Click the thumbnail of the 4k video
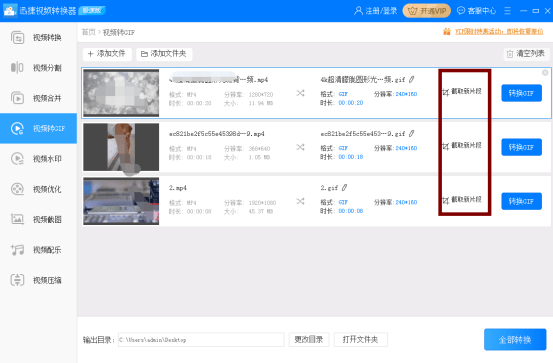Viewport: 553px width, 363px height. click(x=121, y=93)
